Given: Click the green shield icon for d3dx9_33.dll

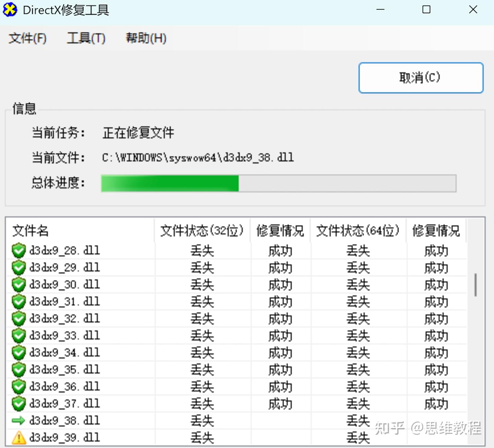Looking at the screenshot, I should click(19, 336).
